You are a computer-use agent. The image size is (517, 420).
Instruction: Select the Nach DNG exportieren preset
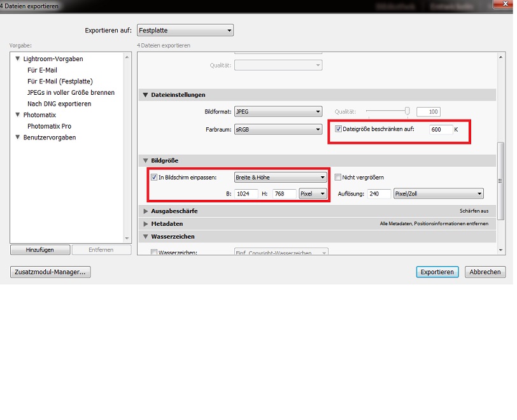pyautogui.click(x=59, y=104)
